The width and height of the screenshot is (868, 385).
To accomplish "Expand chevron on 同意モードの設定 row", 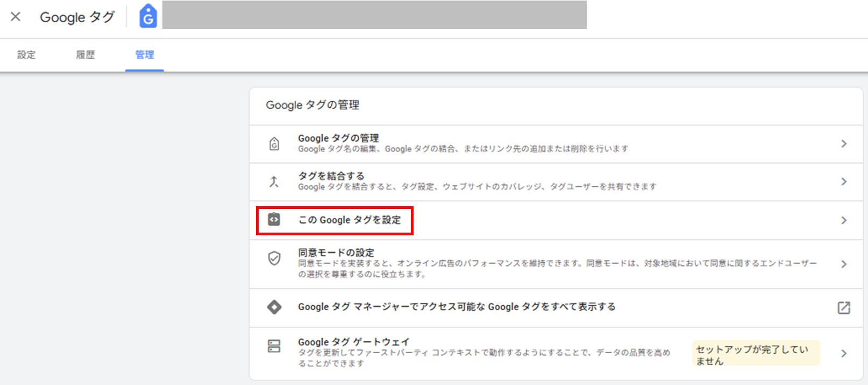I will click(844, 264).
